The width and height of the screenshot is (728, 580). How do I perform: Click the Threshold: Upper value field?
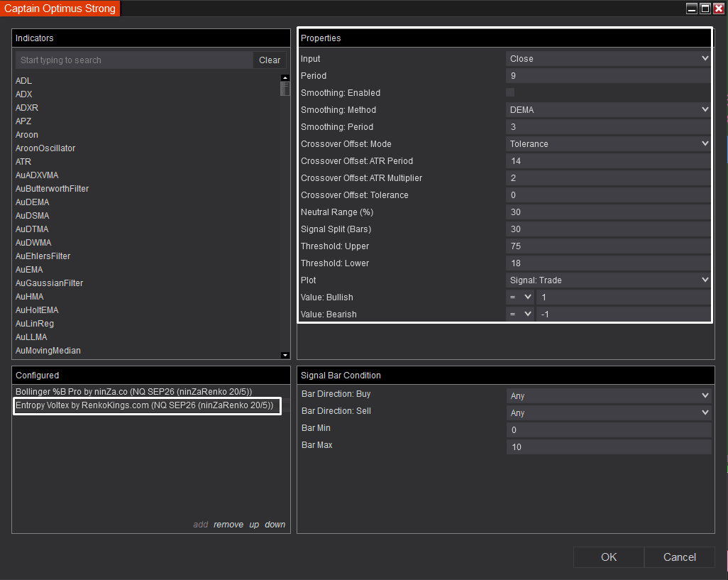coord(608,246)
